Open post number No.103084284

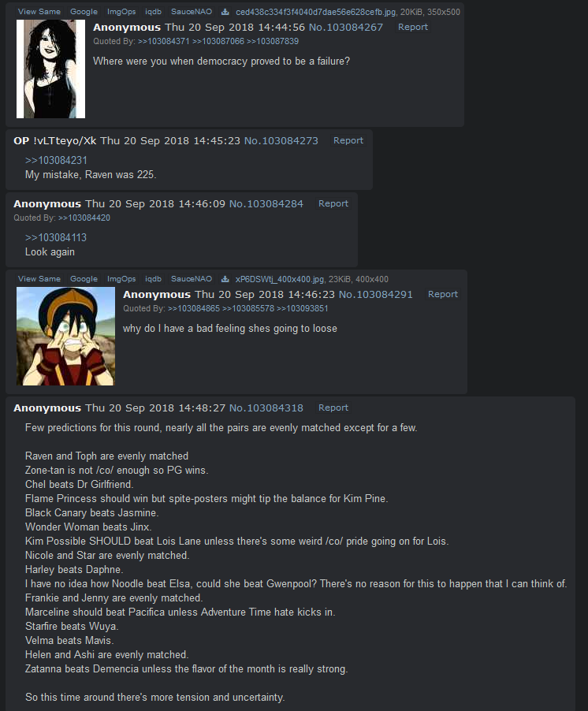tap(266, 203)
